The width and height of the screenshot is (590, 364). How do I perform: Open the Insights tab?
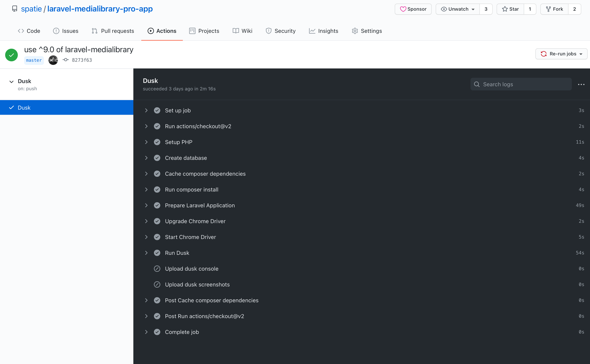point(323,31)
